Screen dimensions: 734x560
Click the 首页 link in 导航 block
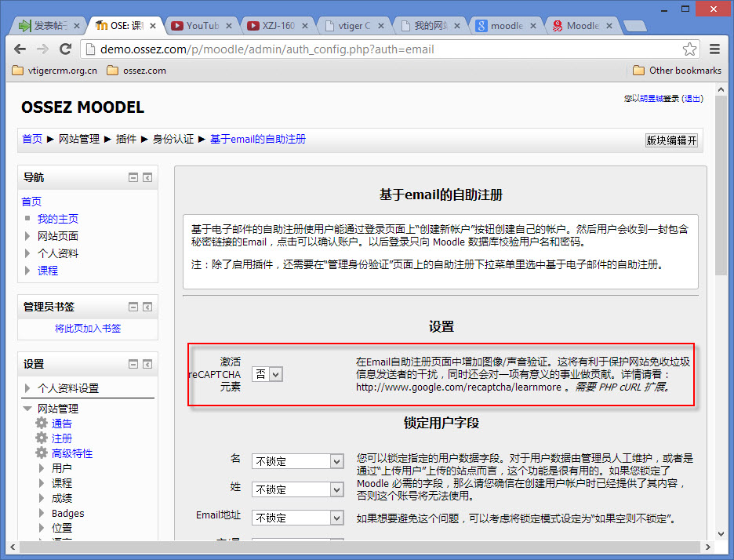pyautogui.click(x=31, y=202)
